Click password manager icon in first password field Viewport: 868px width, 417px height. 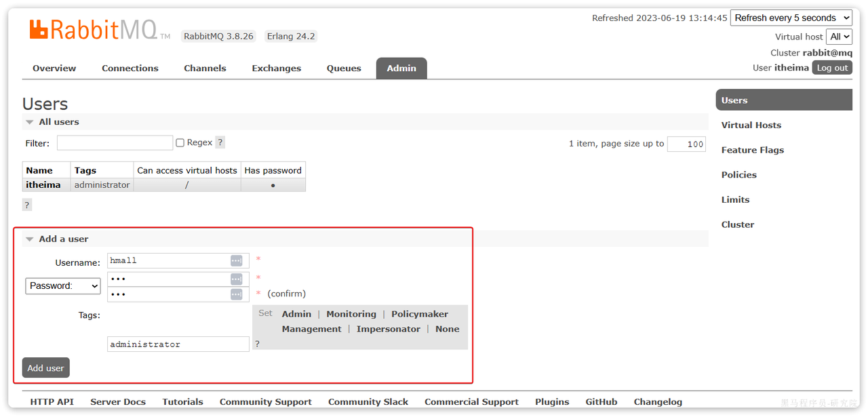click(x=236, y=279)
